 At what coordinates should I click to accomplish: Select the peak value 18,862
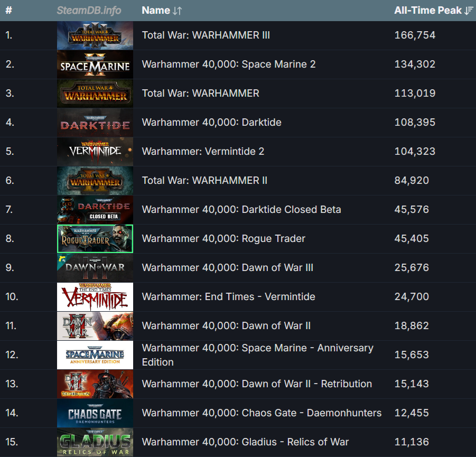click(412, 326)
